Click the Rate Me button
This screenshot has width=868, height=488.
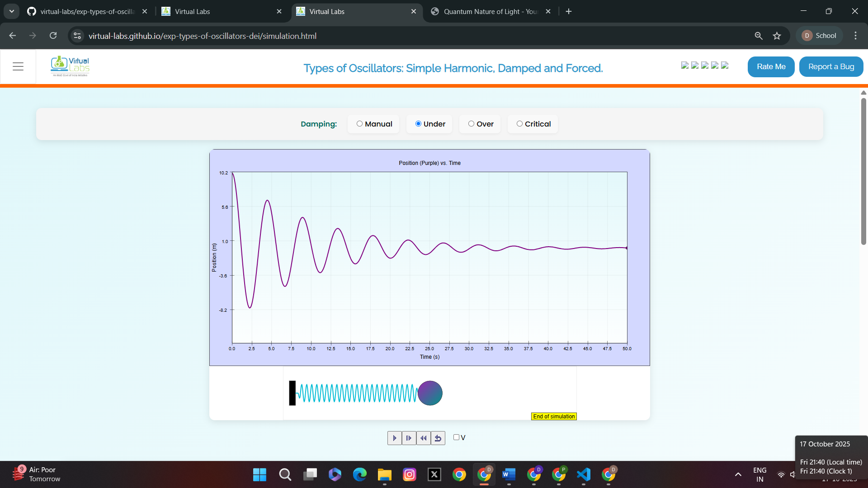point(771,66)
